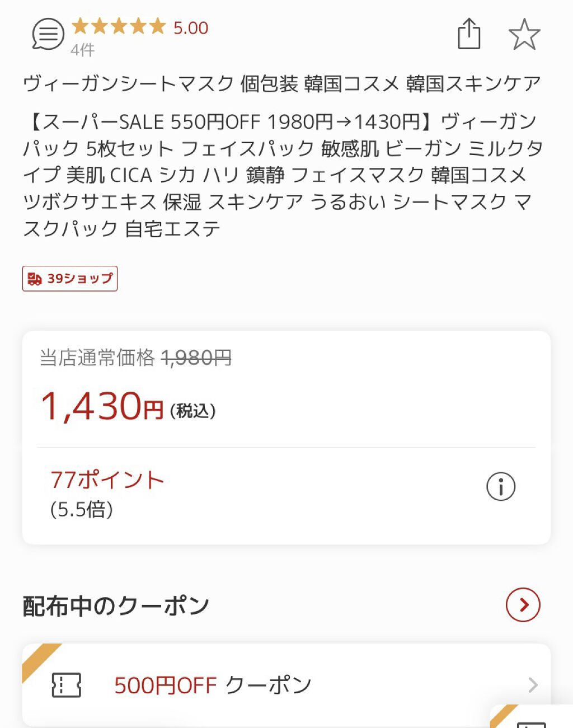Open points info icon next to 77ポイント
This screenshot has width=573, height=728.
[500, 486]
